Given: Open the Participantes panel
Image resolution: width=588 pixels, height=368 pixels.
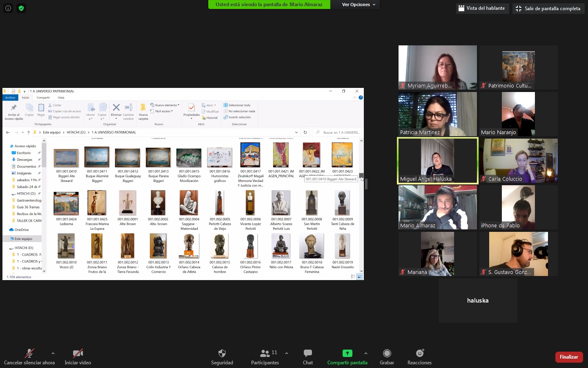Looking at the screenshot, I should click(265, 357).
